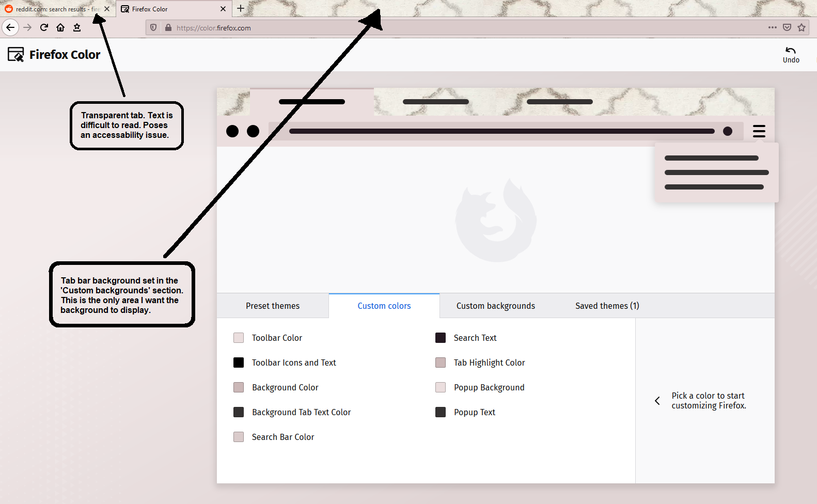Open the Preset themes tab

273,306
